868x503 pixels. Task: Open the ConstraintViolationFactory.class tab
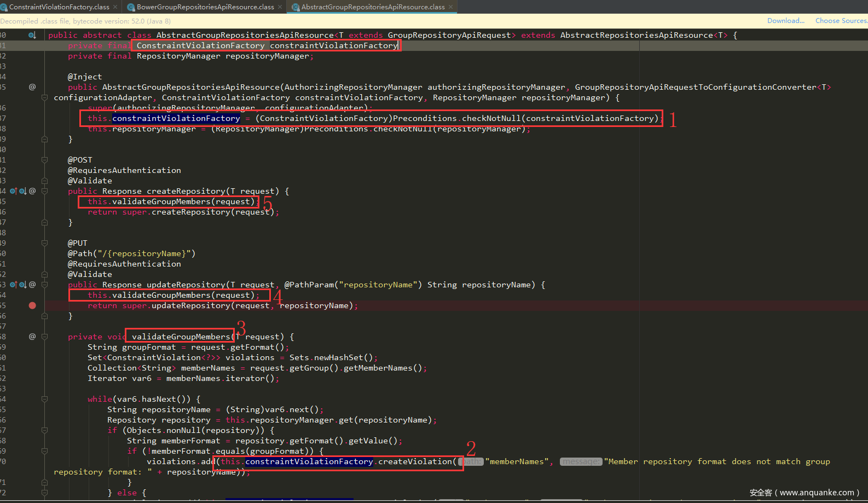click(x=59, y=7)
